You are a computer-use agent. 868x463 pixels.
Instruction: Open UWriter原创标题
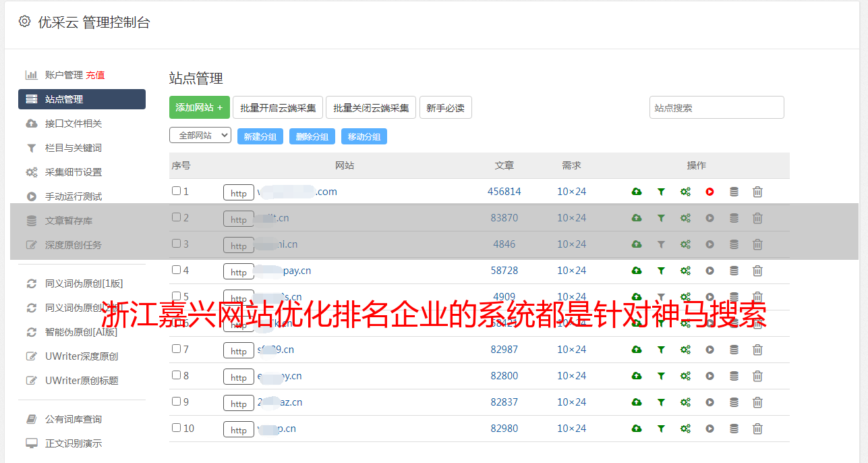pyautogui.click(x=82, y=381)
